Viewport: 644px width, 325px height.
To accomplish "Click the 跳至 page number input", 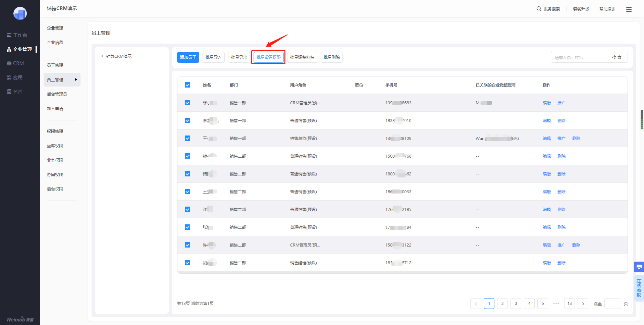I will pos(613,304).
